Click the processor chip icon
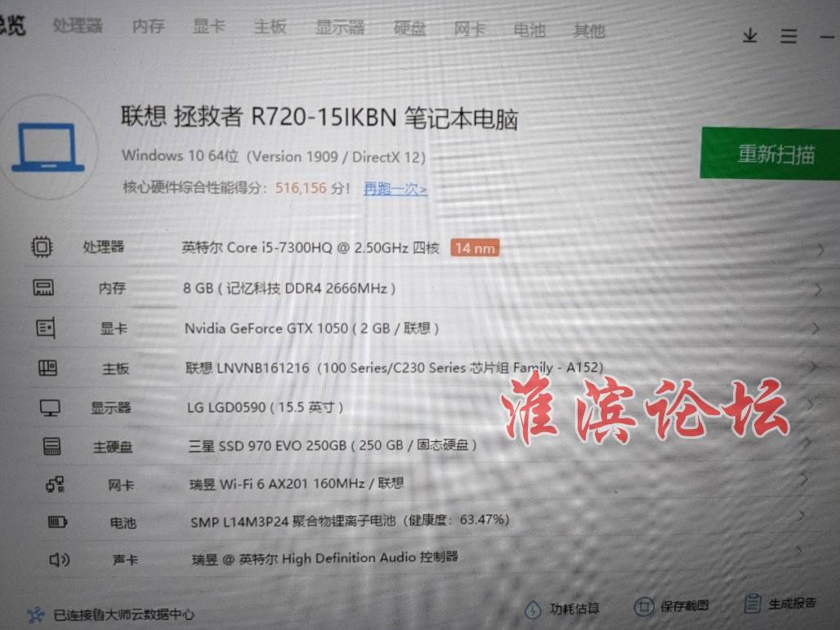The width and height of the screenshot is (840, 630). 42,247
